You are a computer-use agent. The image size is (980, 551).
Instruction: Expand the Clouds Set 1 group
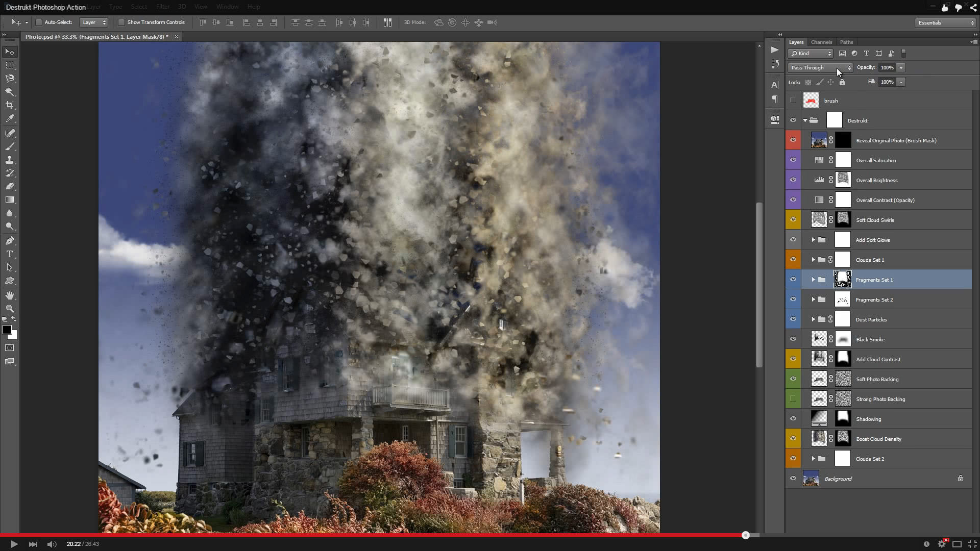pyautogui.click(x=813, y=260)
